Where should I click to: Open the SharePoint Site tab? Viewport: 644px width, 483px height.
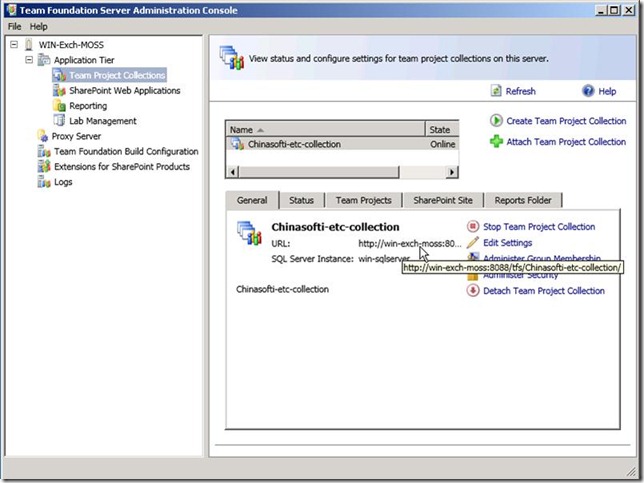point(443,200)
